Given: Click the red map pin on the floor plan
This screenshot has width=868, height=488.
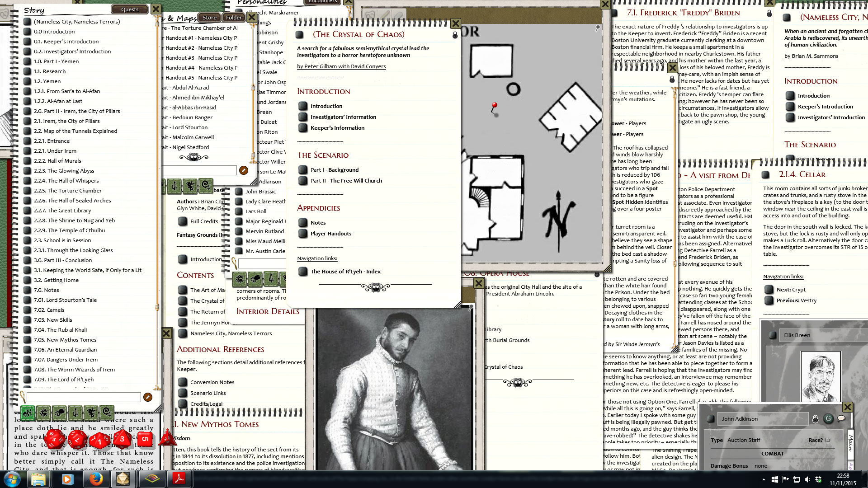Looking at the screenshot, I should point(494,106).
